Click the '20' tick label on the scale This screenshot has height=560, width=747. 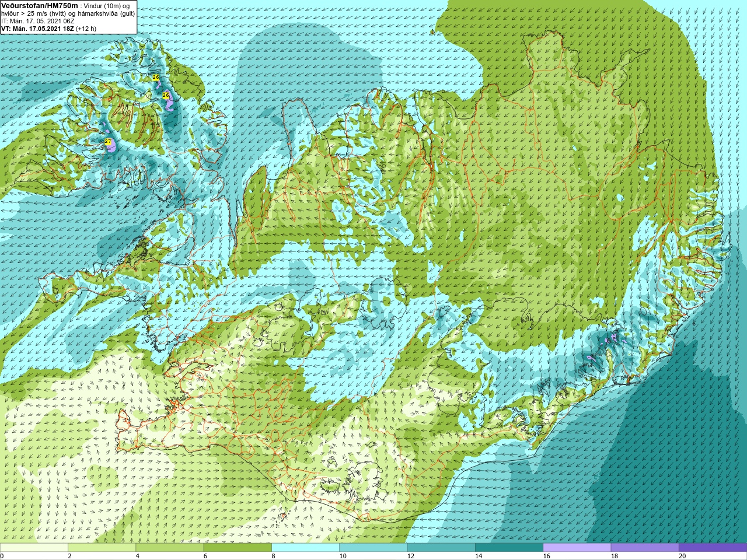pos(682,556)
